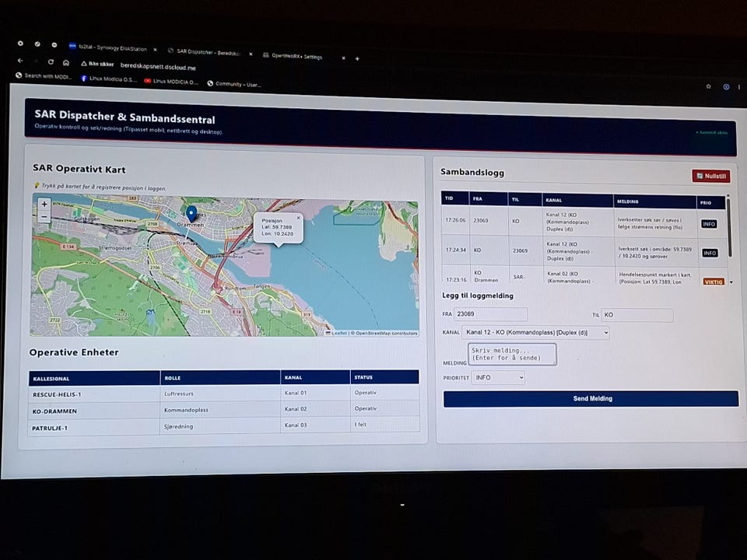Zoom out on the SAR map
Viewport: 747px width, 560px height.
(x=44, y=217)
